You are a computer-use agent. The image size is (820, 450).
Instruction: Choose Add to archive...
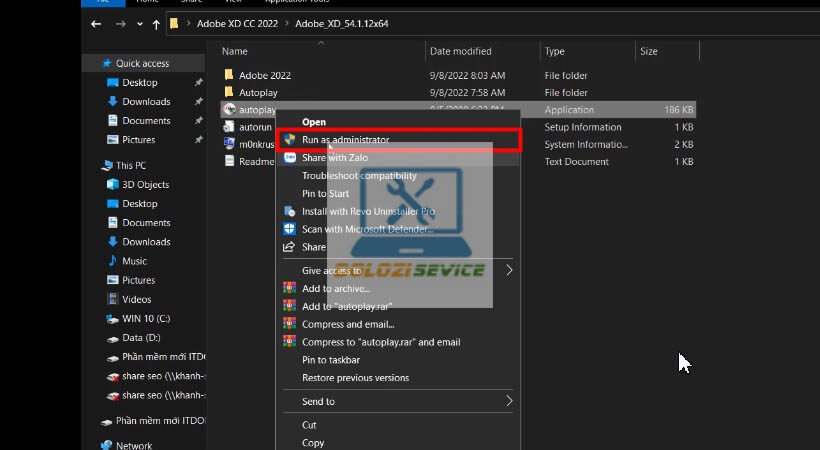[x=336, y=288]
